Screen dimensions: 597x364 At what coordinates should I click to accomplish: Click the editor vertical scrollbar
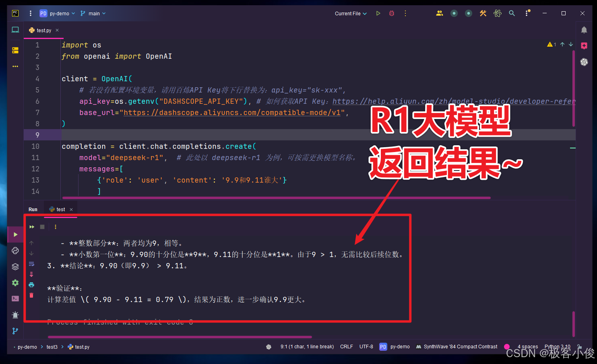(574, 88)
